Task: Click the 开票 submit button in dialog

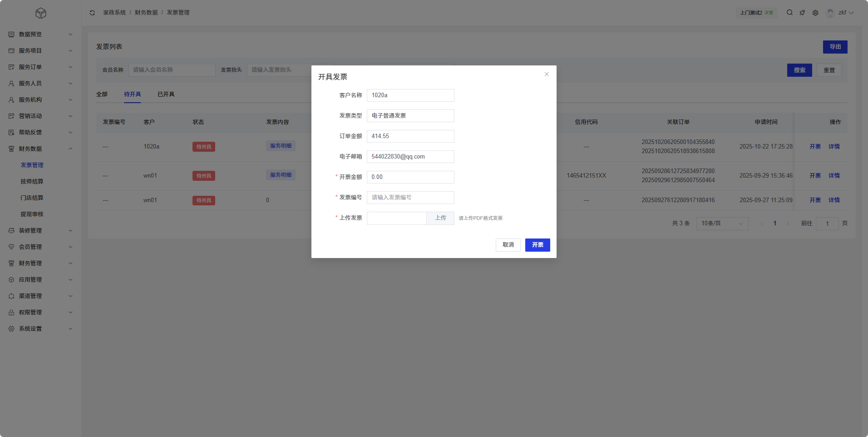Action: [x=538, y=245]
